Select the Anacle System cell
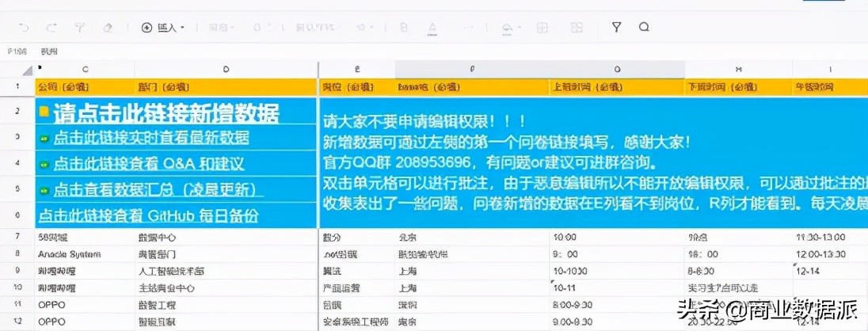The image size is (868, 331). [85, 254]
